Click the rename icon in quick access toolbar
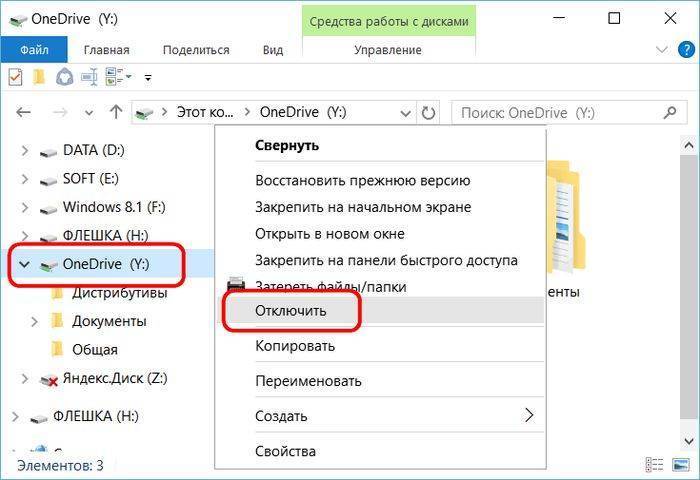The image size is (700, 480). (89, 77)
